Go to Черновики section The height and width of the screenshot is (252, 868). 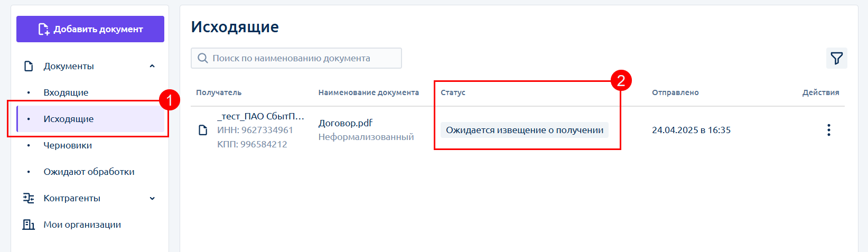point(68,145)
